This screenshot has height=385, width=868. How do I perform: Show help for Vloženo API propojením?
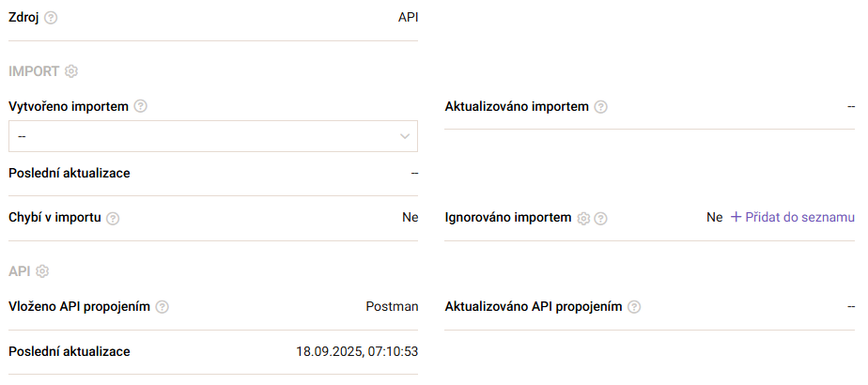(163, 307)
